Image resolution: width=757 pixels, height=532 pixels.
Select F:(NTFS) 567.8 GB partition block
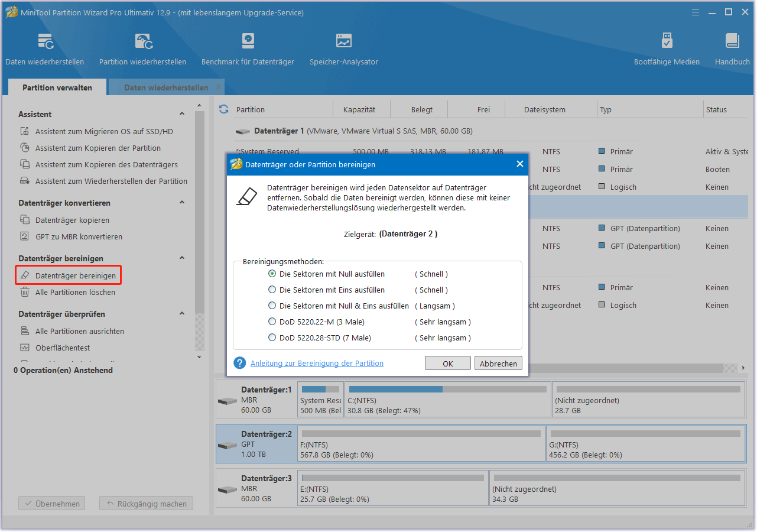421,443
